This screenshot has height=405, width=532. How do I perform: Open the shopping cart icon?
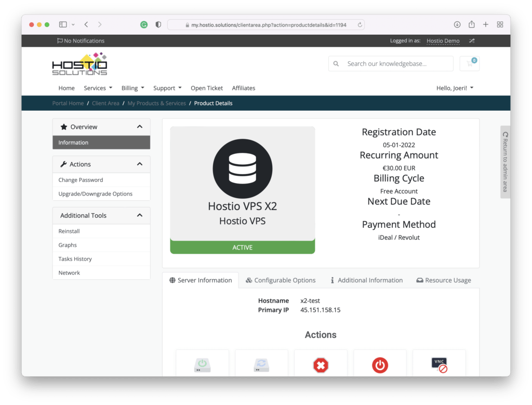470,63
